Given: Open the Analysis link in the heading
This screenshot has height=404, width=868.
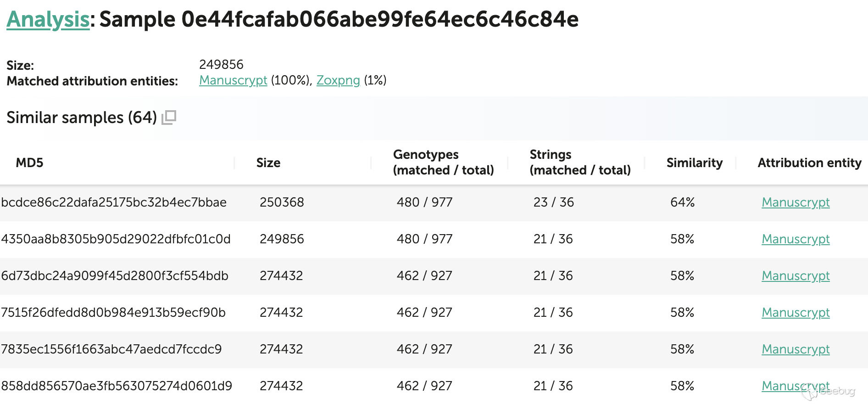Looking at the screenshot, I should click(48, 19).
